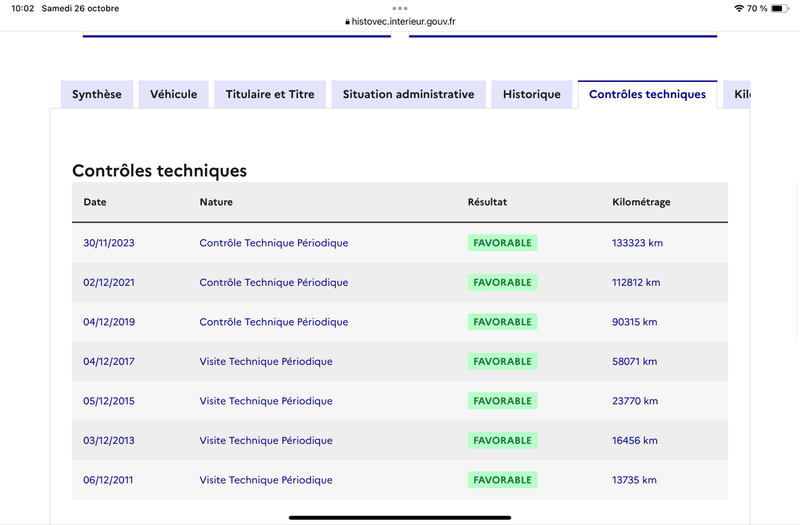Select the date 06/12/2011
This screenshot has height=525, width=800.
108,480
